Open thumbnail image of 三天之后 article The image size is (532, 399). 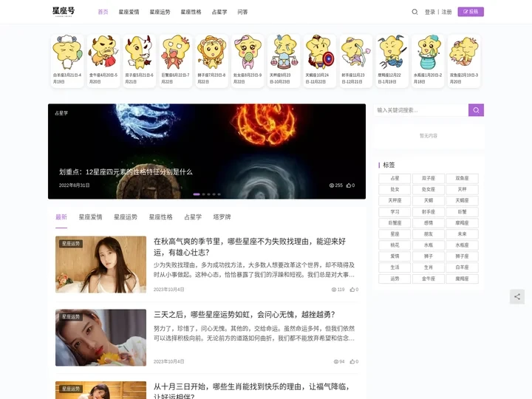[x=100, y=338]
